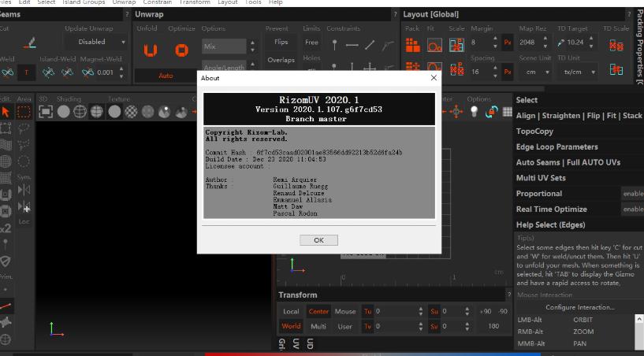Click the Pack islands icon
644x356 pixels.
click(x=413, y=45)
